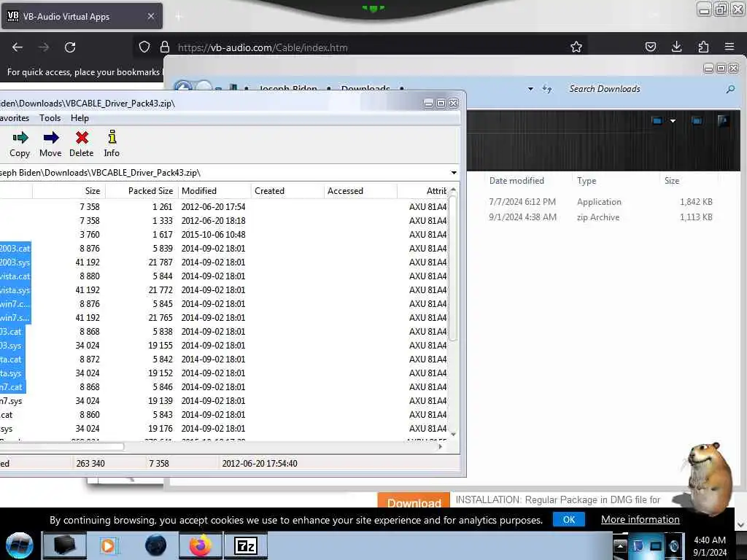Click the 1 333 packed size cell
This screenshot has height=560, width=747.
pos(163,221)
